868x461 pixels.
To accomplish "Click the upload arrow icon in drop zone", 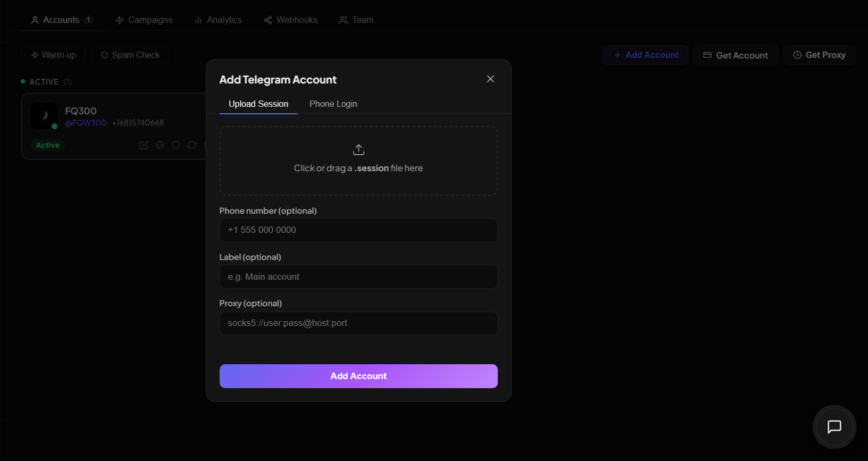I will click(x=358, y=149).
